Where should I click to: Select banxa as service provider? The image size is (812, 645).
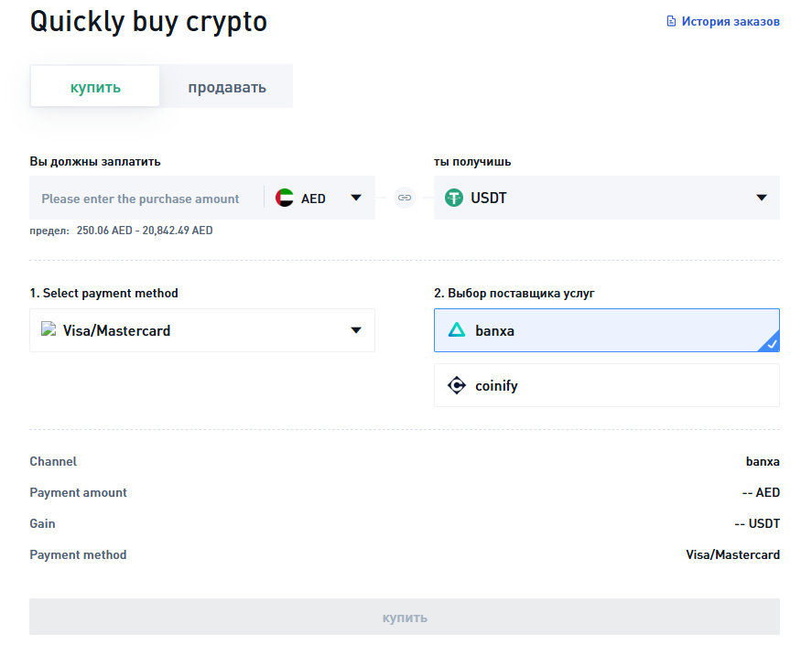click(606, 330)
